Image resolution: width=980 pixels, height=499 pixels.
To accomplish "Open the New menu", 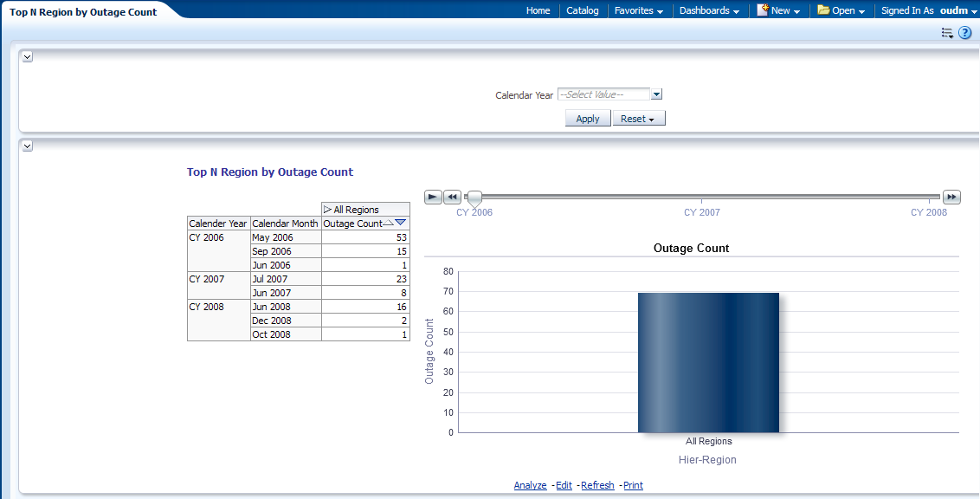I will click(x=785, y=10).
